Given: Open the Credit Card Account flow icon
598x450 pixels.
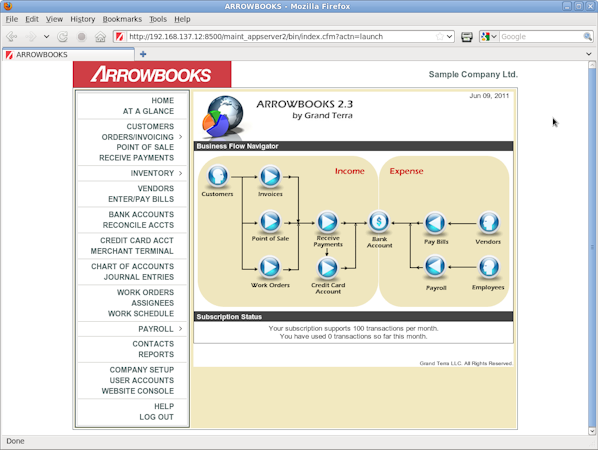Looking at the screenshot, I should [x=328, y=268].
